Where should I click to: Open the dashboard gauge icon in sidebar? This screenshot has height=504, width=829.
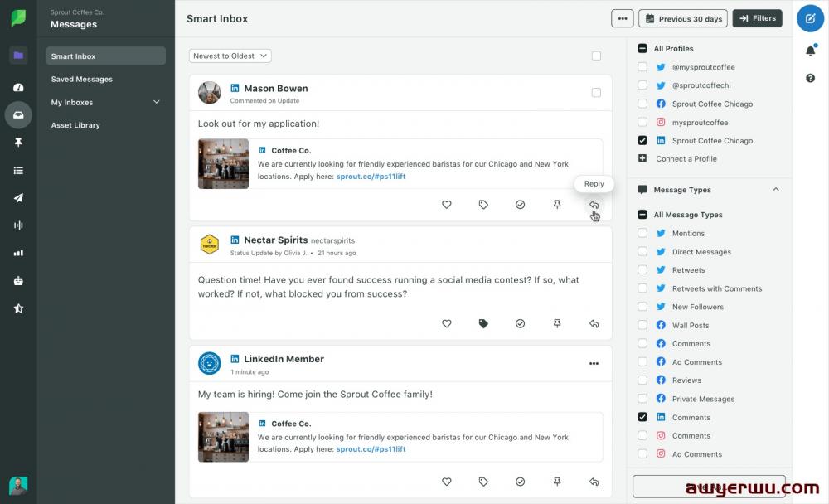point(18,87)
